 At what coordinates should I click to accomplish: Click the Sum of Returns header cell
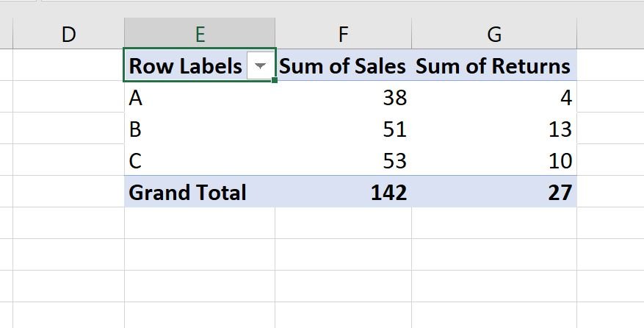[493, 66]
